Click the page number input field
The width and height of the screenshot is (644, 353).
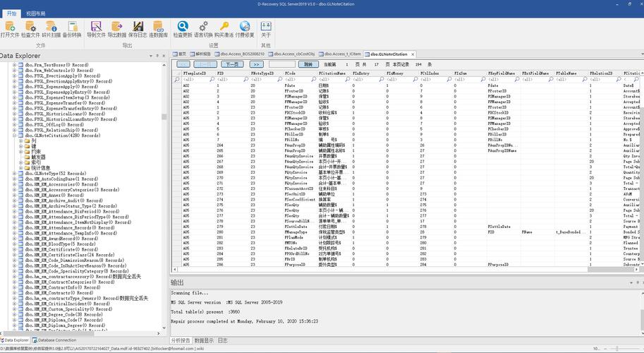282,64
